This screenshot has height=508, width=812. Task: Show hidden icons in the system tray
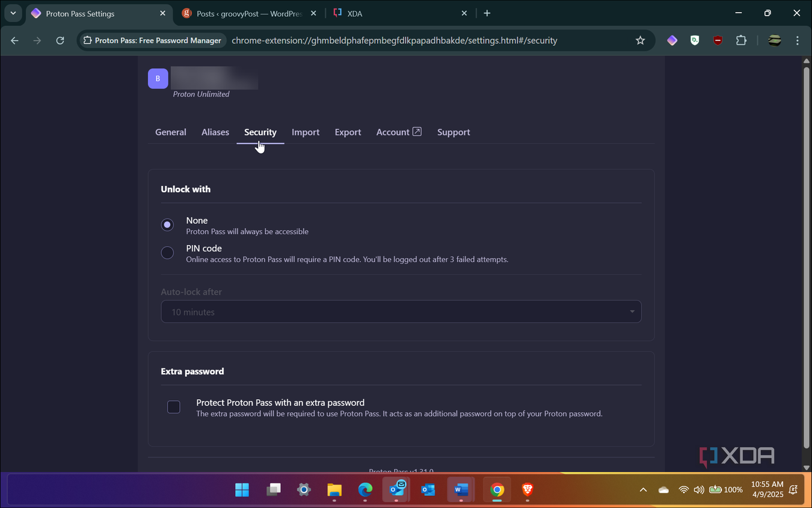(x=643, y=490)
